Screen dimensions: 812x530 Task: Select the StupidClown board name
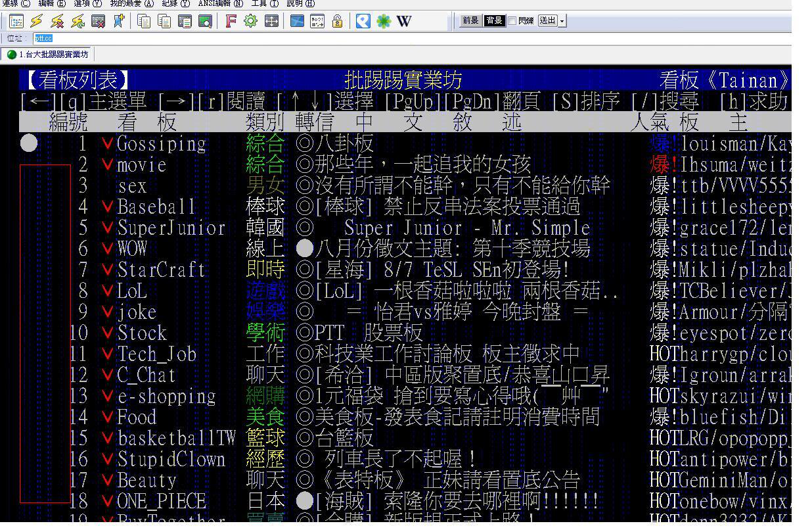tap(171, 460)
